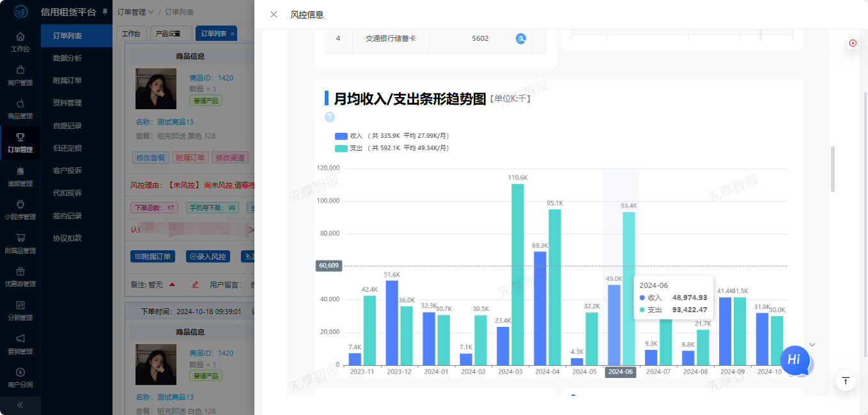Click the 2024-04 支出 bar labeled 95.1K

pos(555,287)
